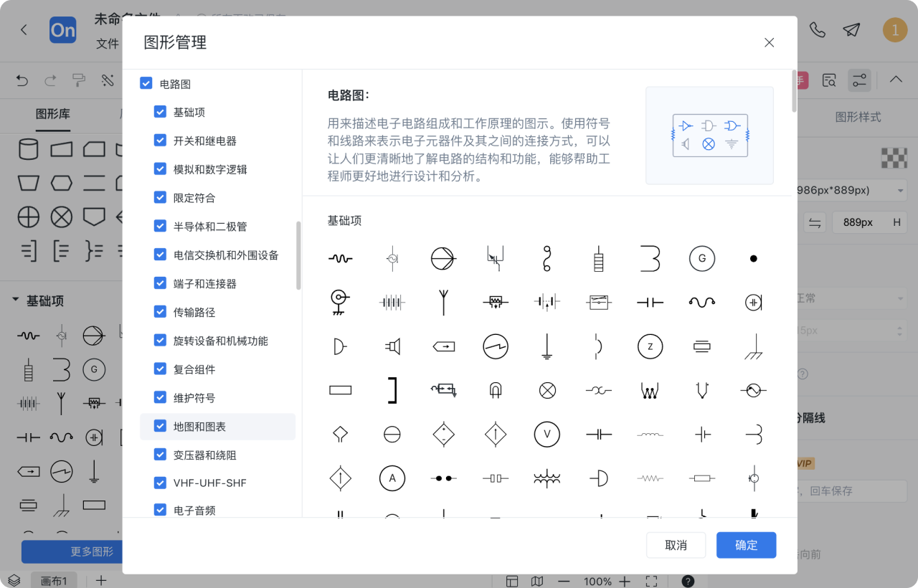Uncheck the 基础项 category checkbox
Screen dimensions: 918x588
click(160, 113)
